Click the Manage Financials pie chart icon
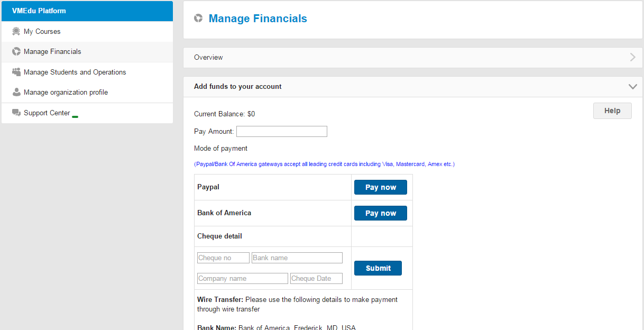 coord(16,52)
